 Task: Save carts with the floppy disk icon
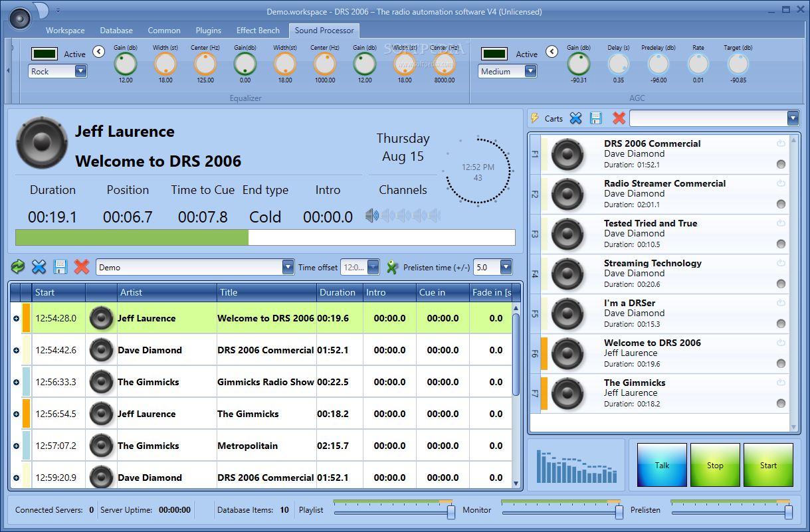[596, 118]
